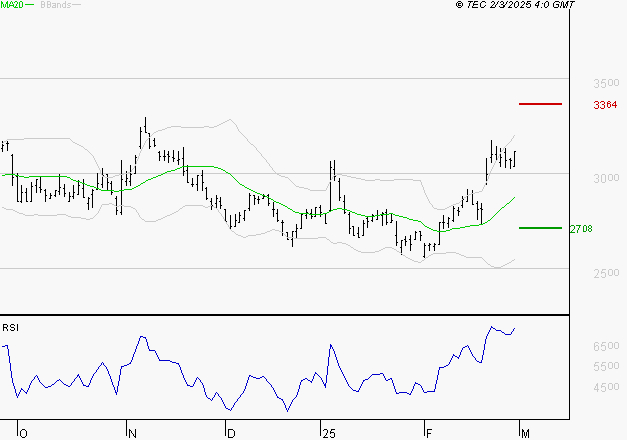Click the 6500 RSI axis label
The height and width of the screenshot is (440, 627).
click(606, 346)
